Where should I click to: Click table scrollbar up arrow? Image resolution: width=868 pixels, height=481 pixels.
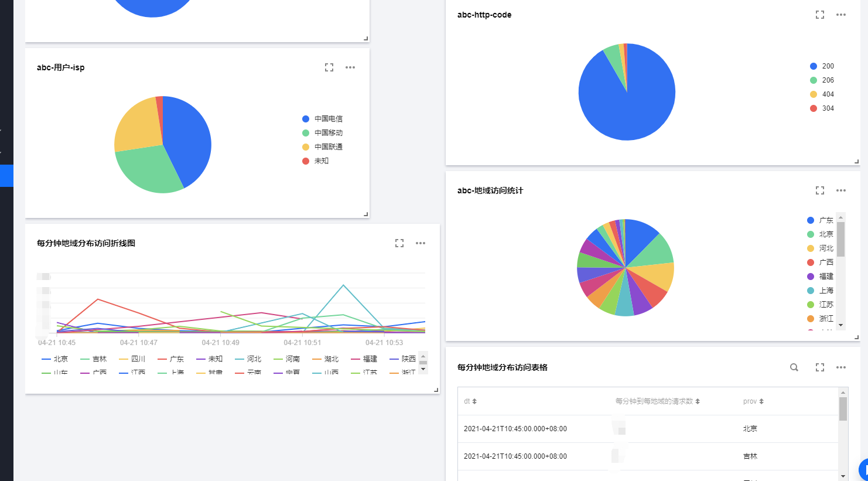843,392
